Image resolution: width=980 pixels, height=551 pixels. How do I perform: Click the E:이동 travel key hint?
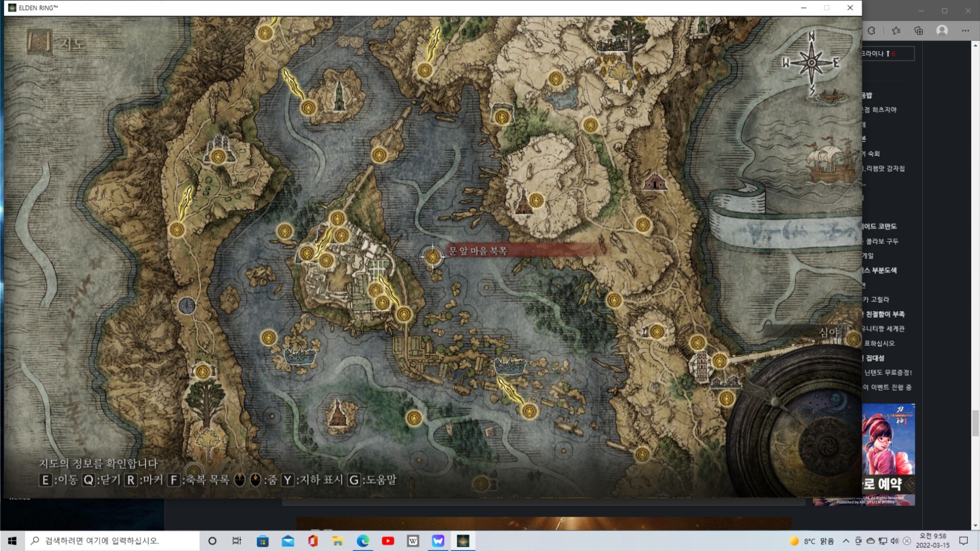point(59,480)
